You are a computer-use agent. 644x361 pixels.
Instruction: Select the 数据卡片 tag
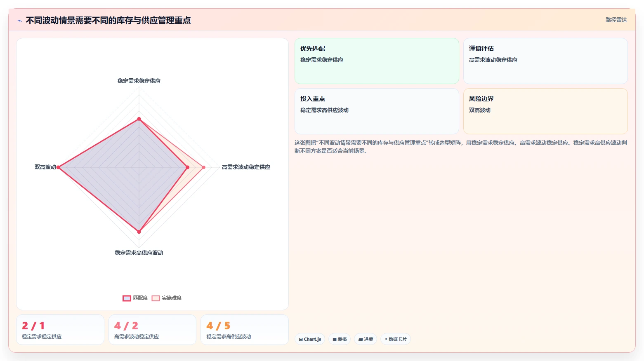tap(396, 339)
